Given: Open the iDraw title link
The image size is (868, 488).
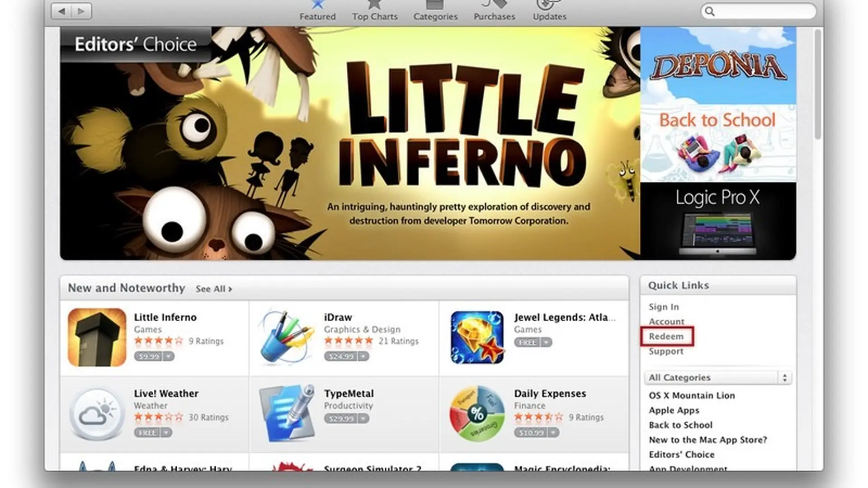Looking at the screenshot, I should click(x=338, y=317).
